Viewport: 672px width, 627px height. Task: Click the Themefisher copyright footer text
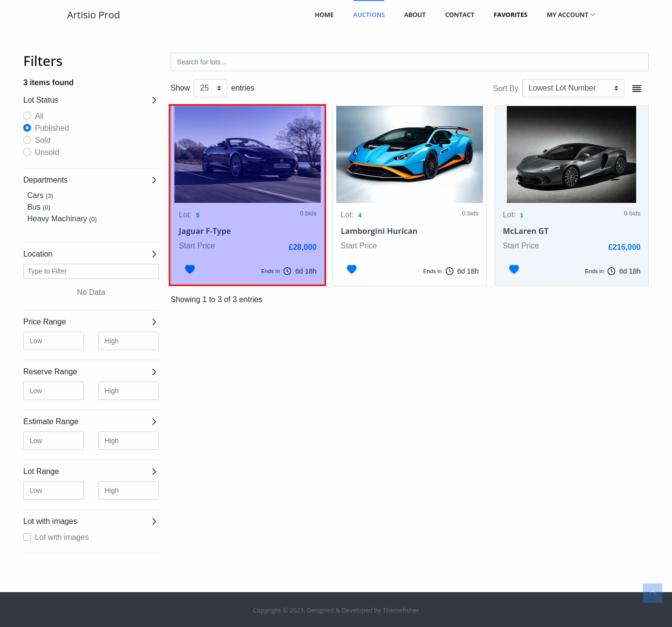coord(336,610)
